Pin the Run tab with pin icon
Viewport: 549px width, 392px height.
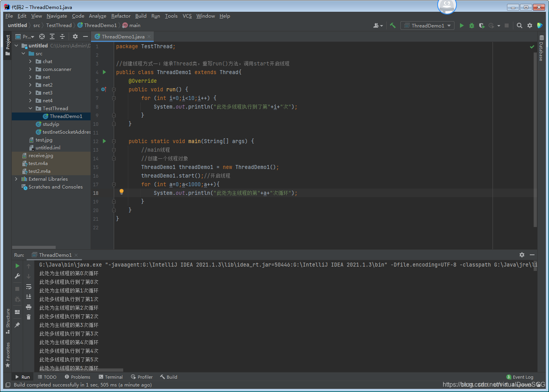pos(17,325)
